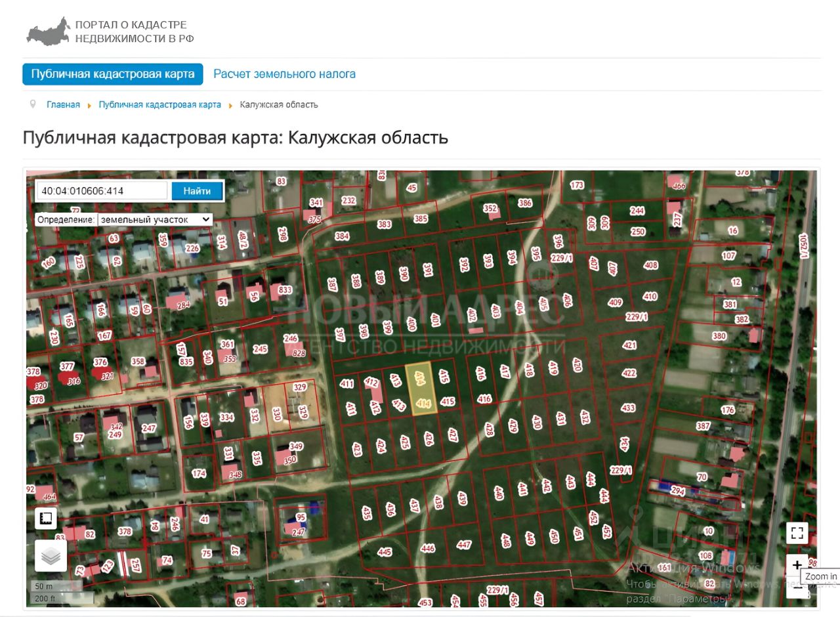The image size is (840, 617).
Task: Select the highlighted yellow parcel 414
Action: pyautogui.click(x=422, y=389)
